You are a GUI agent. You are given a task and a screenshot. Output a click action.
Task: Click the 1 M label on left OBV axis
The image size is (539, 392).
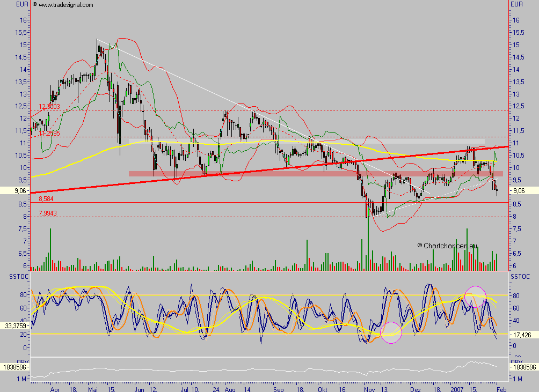click(x=21, y=379)
